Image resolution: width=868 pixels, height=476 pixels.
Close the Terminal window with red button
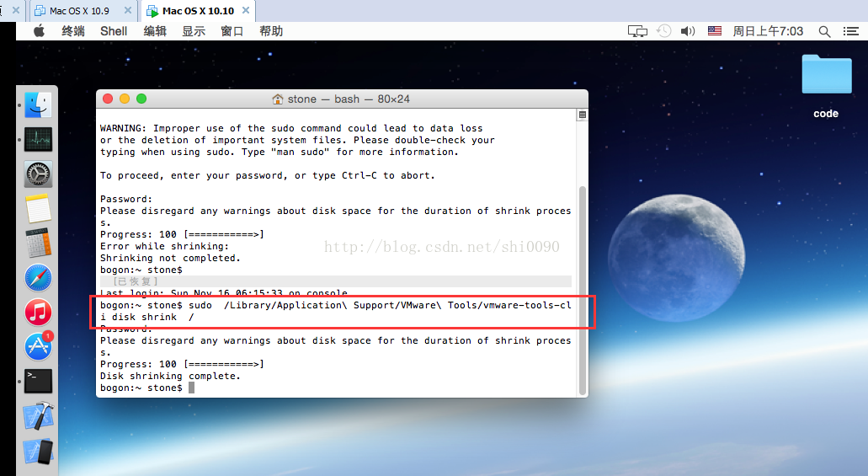[108, 99]
